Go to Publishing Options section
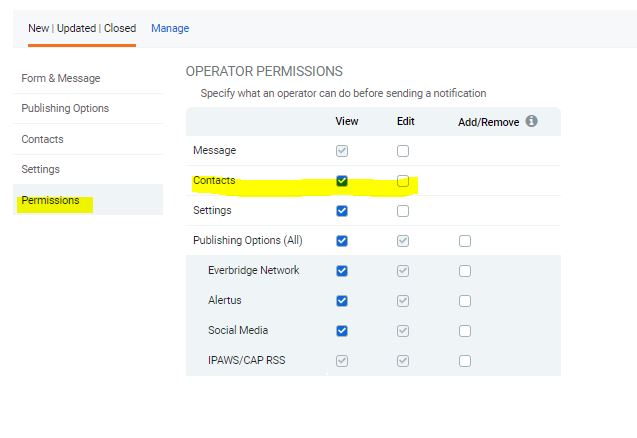 click(65, 108)
